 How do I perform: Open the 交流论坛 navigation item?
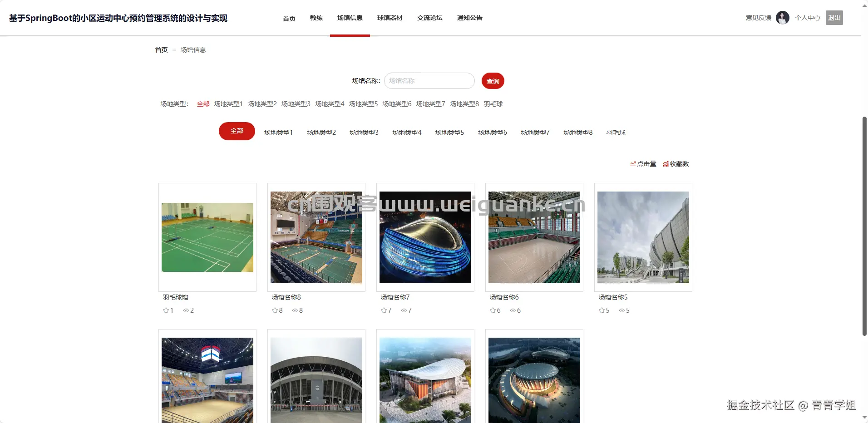point(430,18)
